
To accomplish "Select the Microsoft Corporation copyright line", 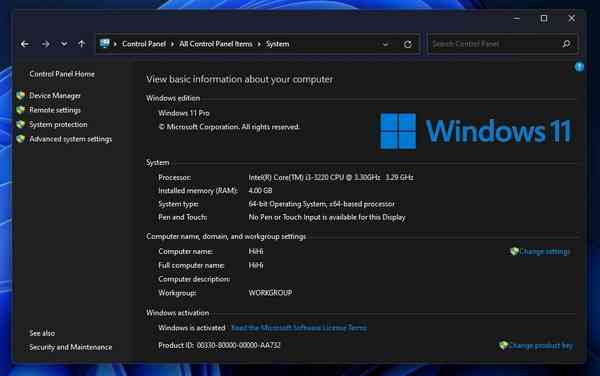I will pyautogui.click(x=229, y=127).
